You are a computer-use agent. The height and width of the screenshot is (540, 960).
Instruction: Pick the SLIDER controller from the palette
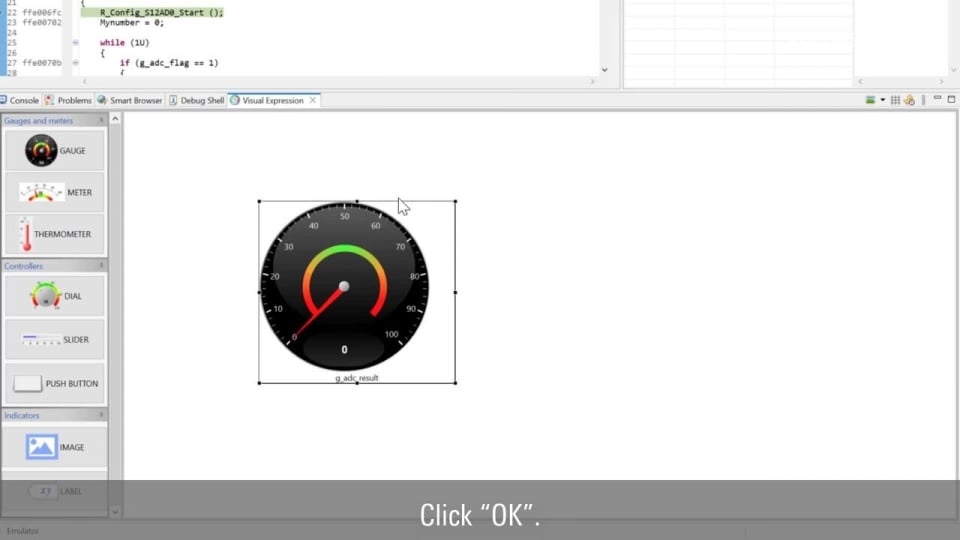(x=54, y=340)
